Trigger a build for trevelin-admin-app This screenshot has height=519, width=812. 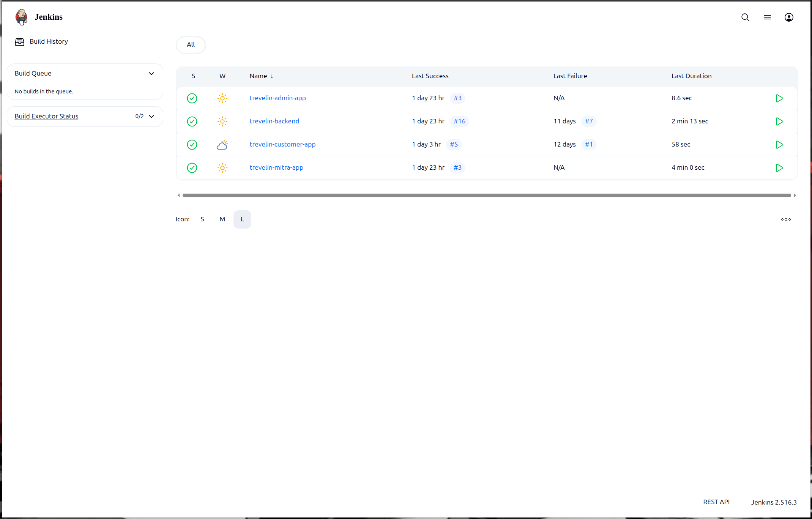point(779,98)
